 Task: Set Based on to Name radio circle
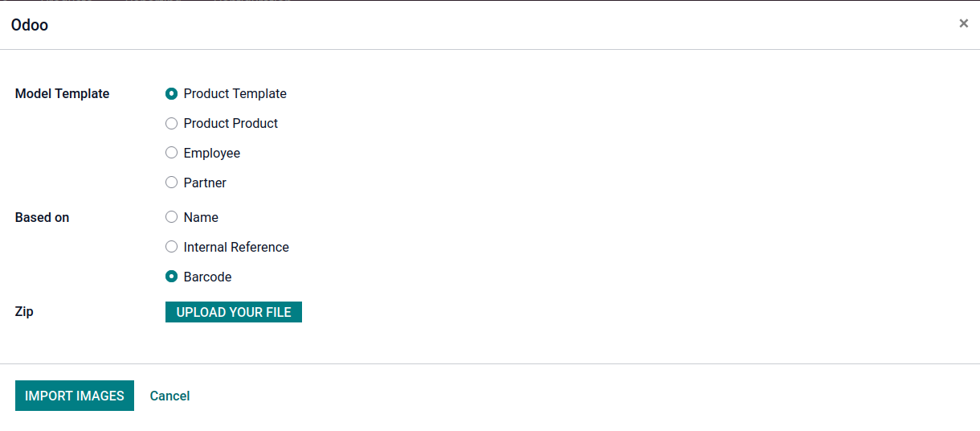(171, 217)
